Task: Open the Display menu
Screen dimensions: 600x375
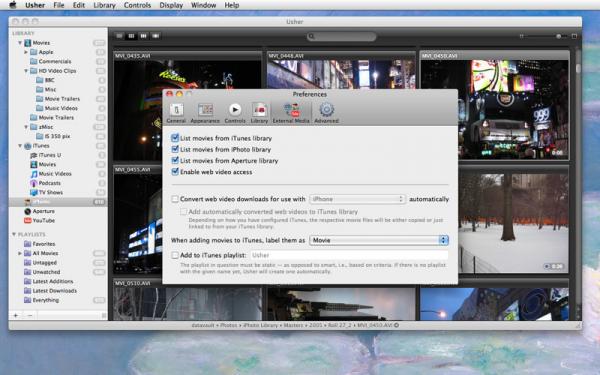Action: point(171,5)
